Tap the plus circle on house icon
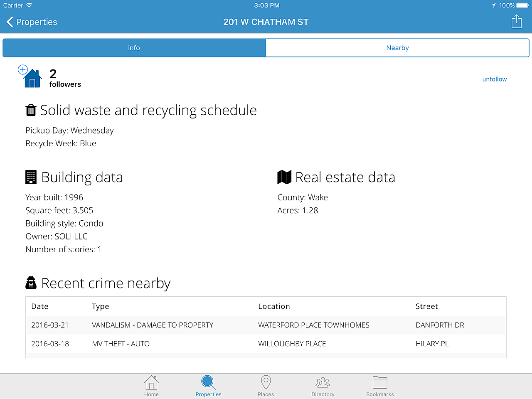This screenshot has height=399, width=532. coord(23,69)
